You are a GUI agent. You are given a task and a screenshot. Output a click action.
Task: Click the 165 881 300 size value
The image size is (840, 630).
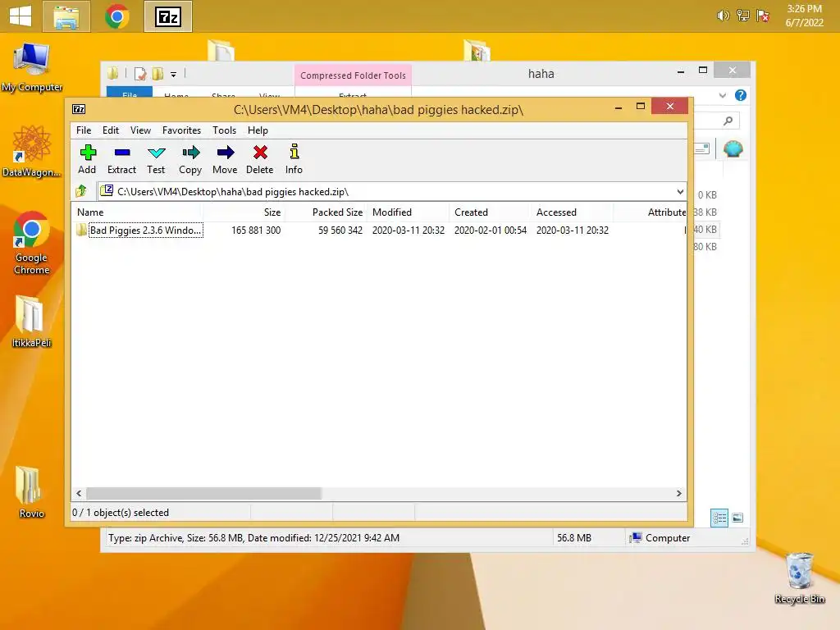click(256, 231)
